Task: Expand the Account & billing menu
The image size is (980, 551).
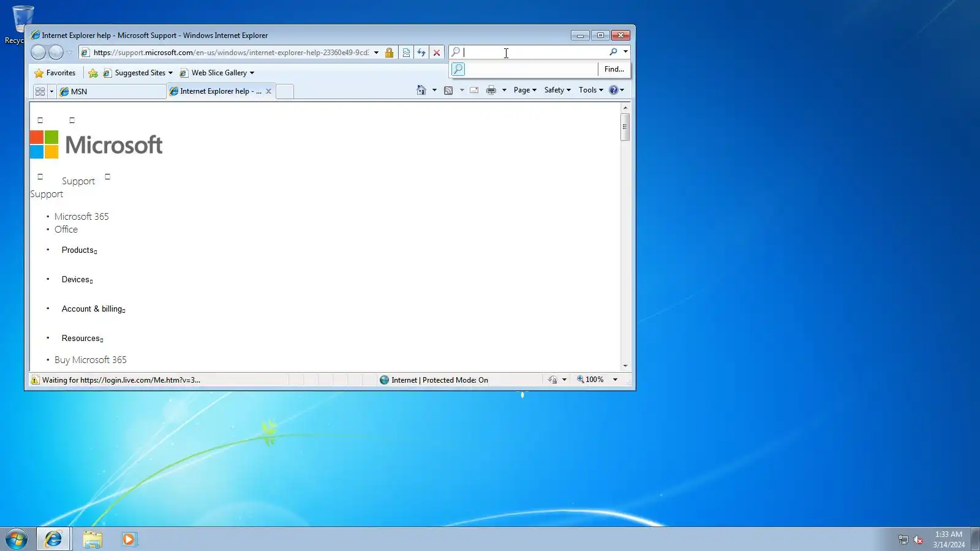Action: [x=94, y=309]
